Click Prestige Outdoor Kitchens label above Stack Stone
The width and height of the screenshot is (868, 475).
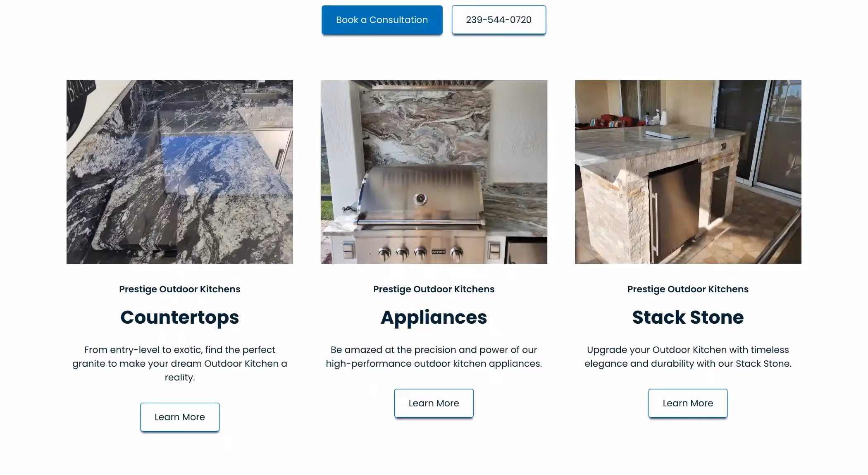click(688, 289)
